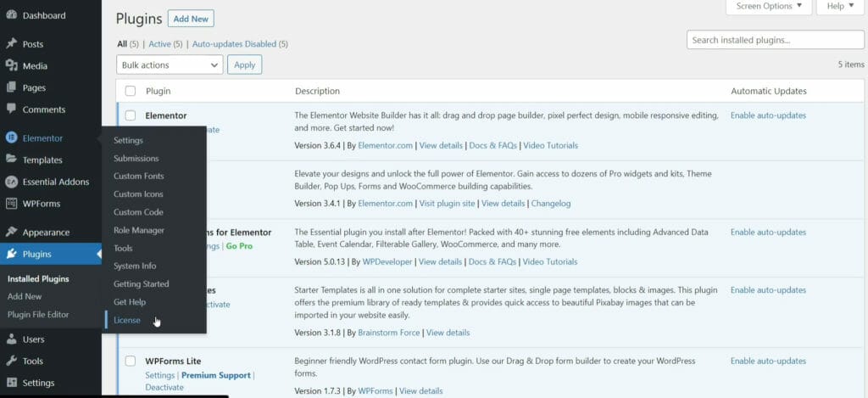Open Custom Code in flyout menu
The width and height of the screenshot is (868, 398).
click(x=138, y=212)
